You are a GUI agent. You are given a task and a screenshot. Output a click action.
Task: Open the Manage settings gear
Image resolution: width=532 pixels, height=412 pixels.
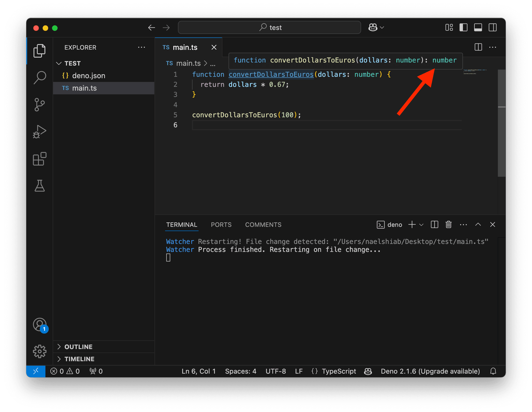click(40, 351)
